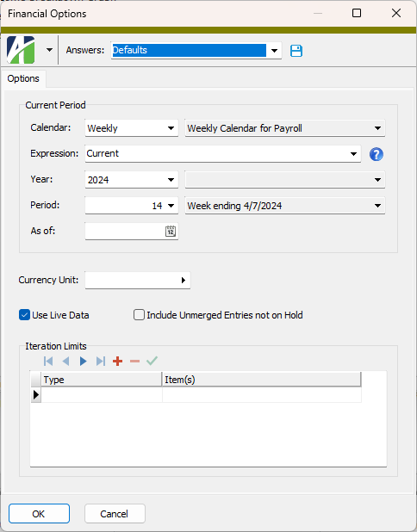Open the expression help question mark
The width and height of the screenshot is (417, 532).
[x=377, y=154]
